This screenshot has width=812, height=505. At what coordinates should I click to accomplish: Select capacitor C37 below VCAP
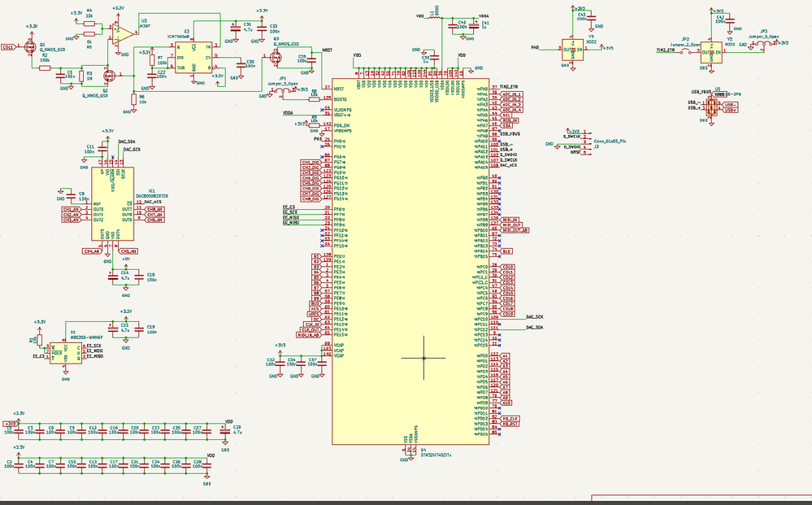(322, 363)
